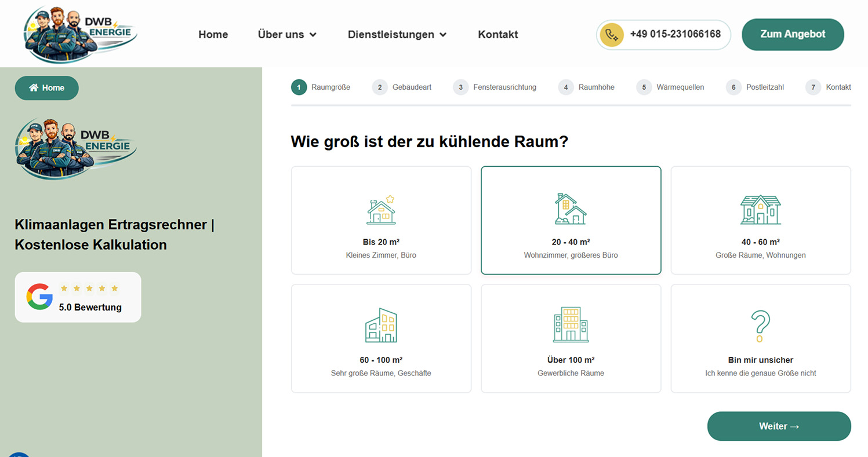
Task: Expand the "Über uns" dropdown menu
Action: click(x=287, y=35)
